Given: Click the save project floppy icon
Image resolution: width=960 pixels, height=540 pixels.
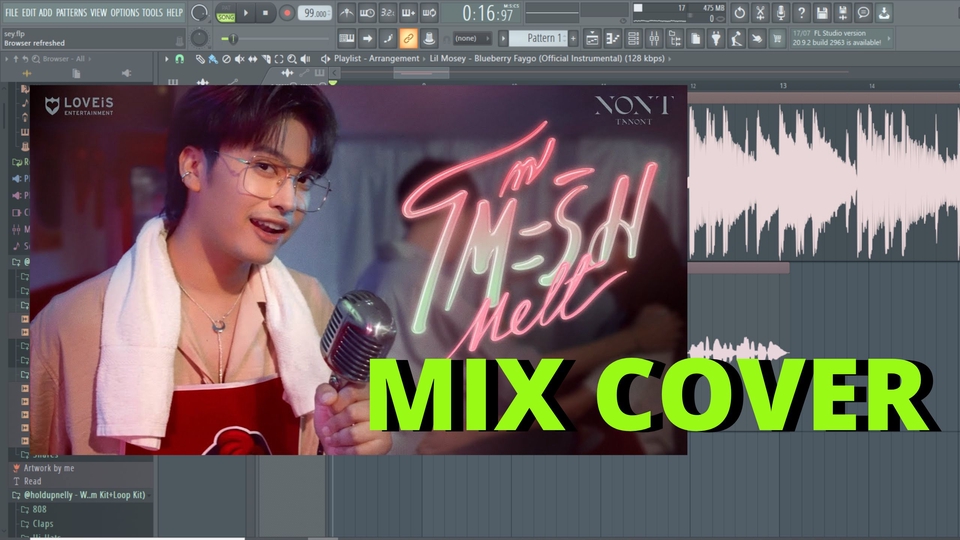Looking at the screenshot, I should (822, 12).
